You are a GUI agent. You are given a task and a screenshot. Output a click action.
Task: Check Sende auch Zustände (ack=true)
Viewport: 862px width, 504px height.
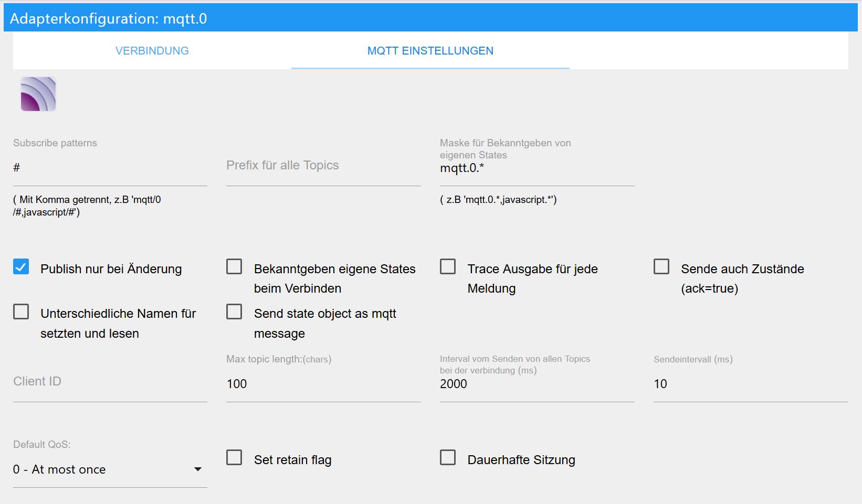(661, 267)
